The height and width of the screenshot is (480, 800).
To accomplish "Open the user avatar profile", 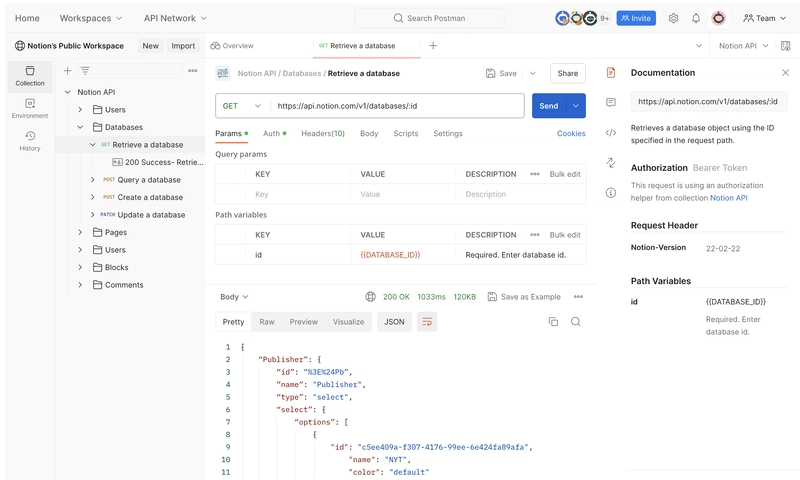I will [718, 18].
